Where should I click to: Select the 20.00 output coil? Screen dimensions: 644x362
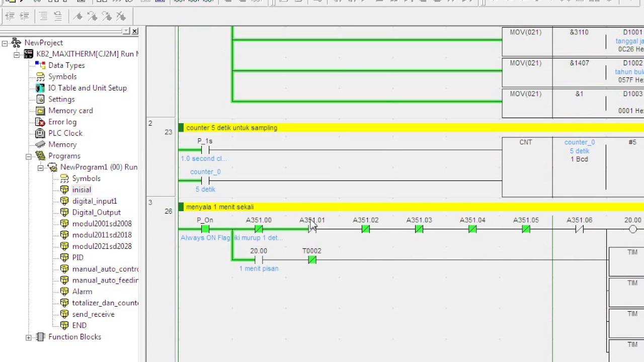[x=633, y=229]
